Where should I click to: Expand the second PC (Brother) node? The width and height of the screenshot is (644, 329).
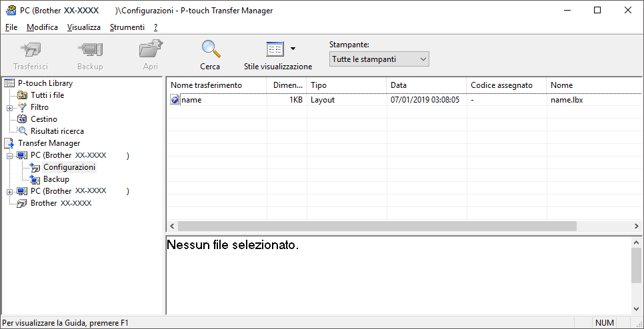[10, 192]
